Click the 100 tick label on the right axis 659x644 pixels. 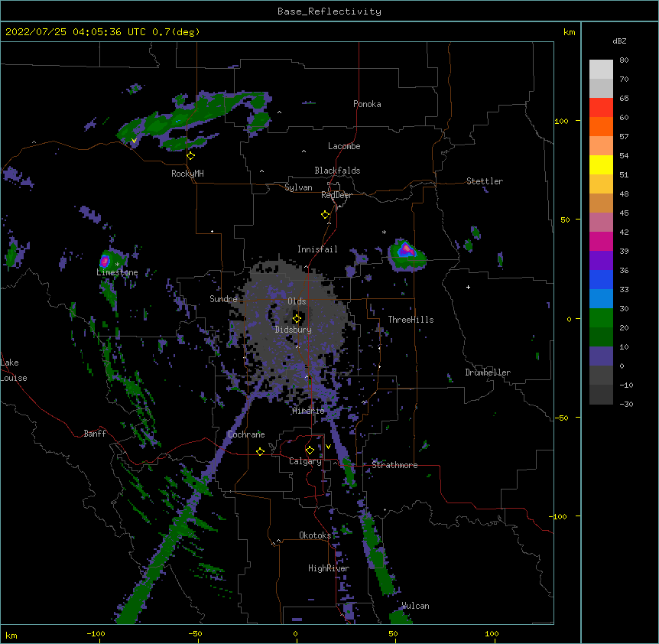(561, 121)
